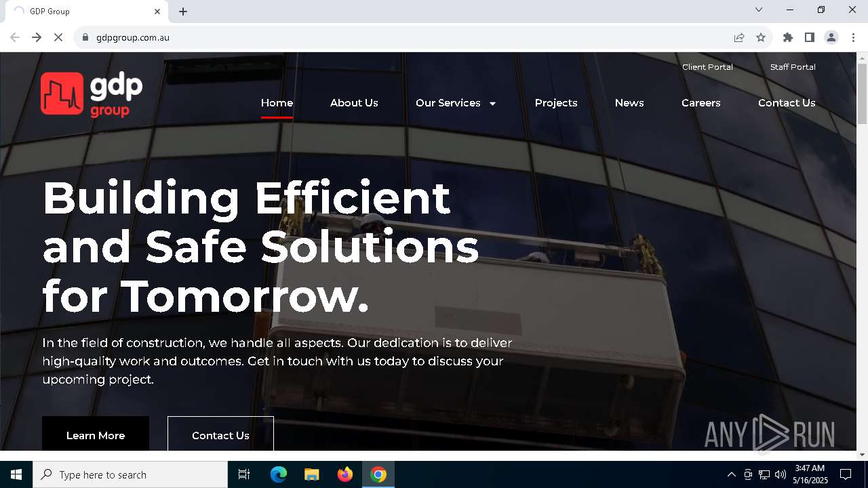Expand the Our Services dropdown arrow
Screen dimensions: 868x488
point(492,104)
